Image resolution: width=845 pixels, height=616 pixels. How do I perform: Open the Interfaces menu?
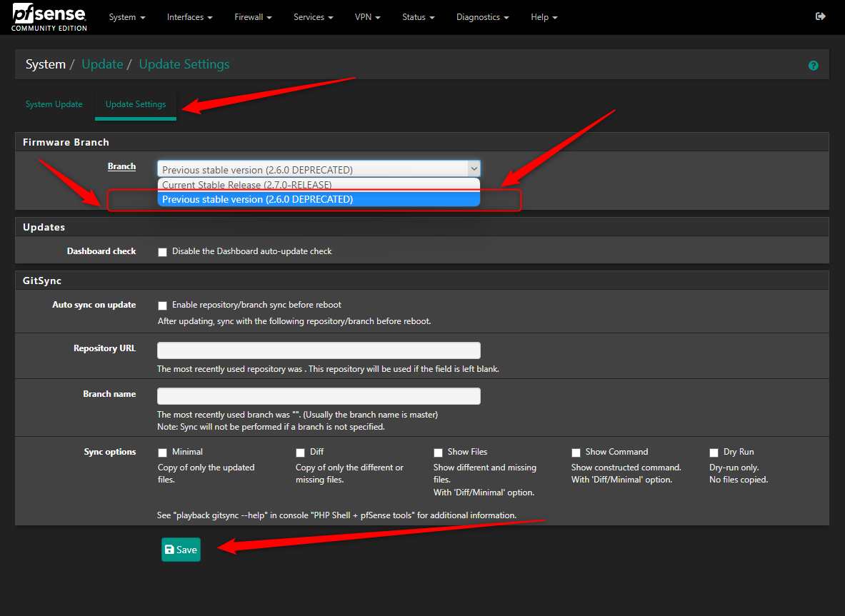coord(190,17)
